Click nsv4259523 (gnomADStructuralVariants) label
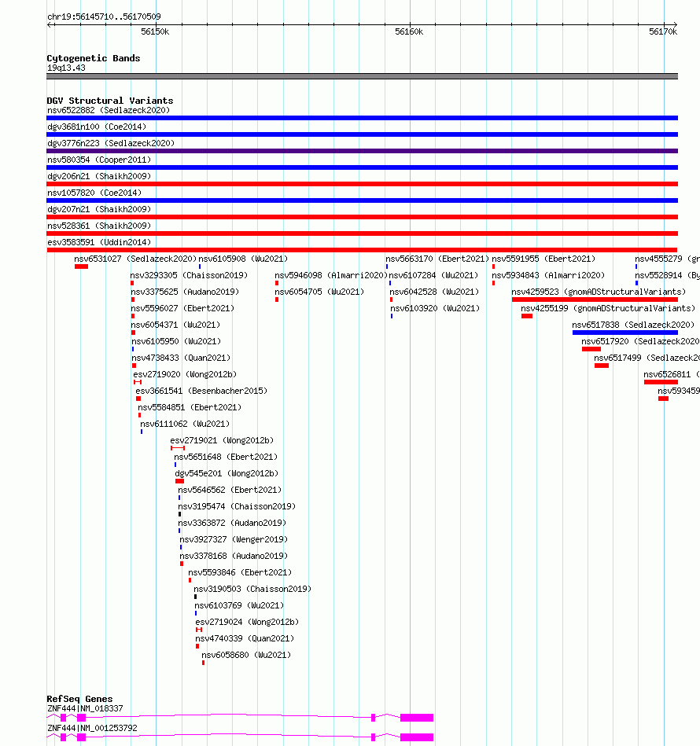Image resolution: width=700 pixels, height=746 pixels. pyautogui.click(x=599, y=292)
